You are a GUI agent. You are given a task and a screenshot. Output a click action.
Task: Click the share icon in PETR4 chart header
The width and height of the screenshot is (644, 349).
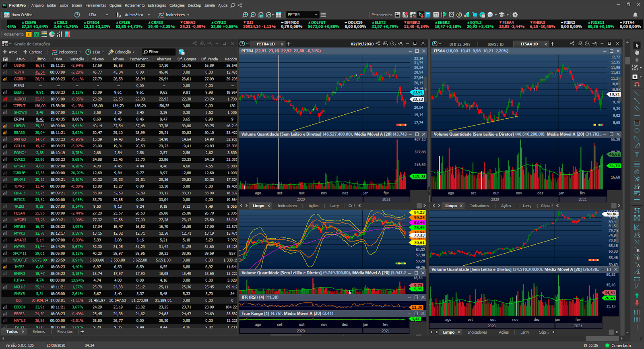point(378,43)
